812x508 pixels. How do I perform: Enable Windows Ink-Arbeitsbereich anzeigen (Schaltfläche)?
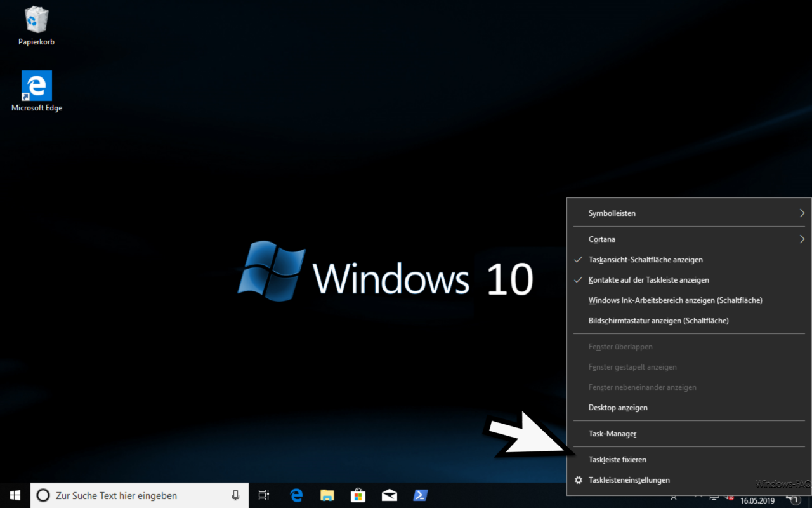coord(689,300)
